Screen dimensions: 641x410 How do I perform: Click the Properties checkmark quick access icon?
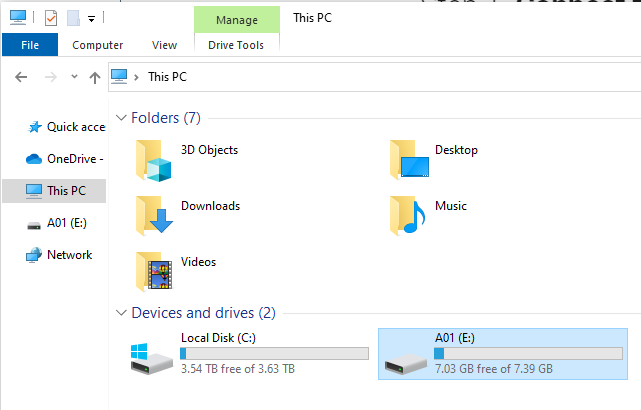click(51, 18)
